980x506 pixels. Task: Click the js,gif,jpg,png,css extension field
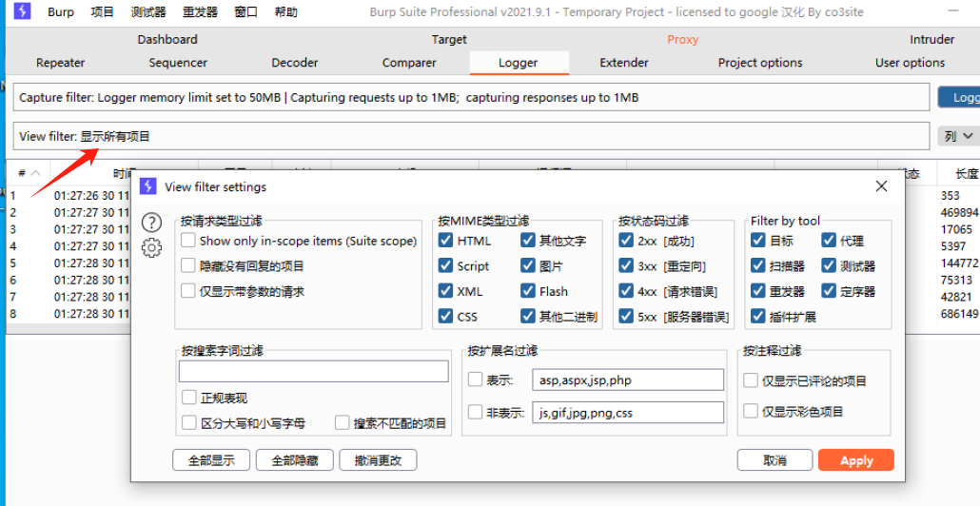pos(628,412)
